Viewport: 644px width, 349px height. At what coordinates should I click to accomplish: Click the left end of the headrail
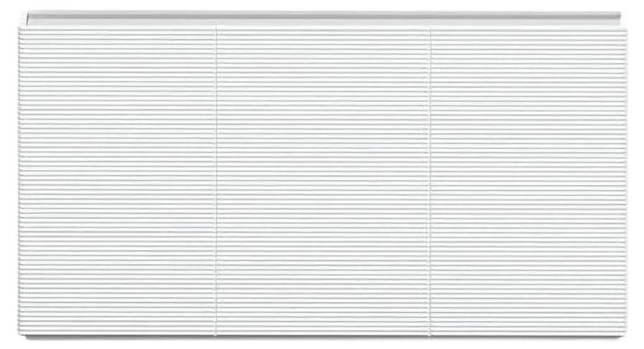click(x=24, y=20)
